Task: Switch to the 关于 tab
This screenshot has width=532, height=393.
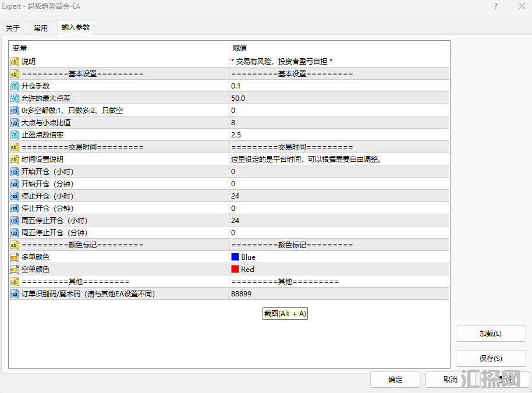Action: pos(13,28)
